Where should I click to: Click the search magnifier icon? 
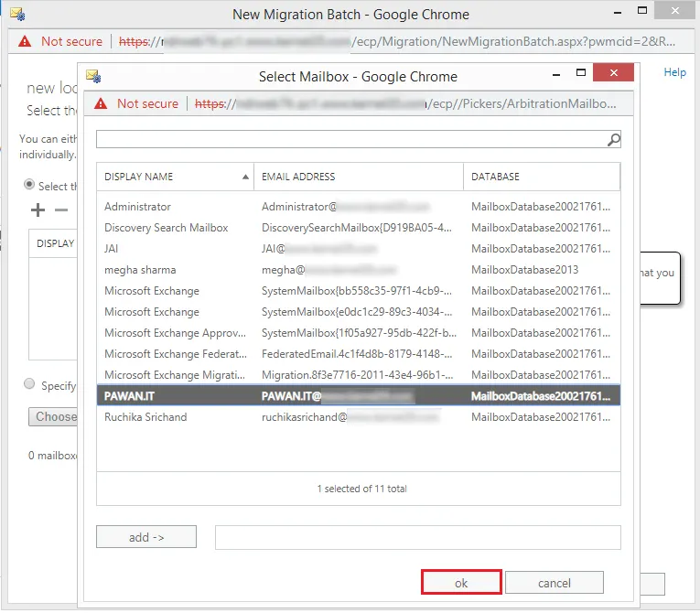[x=613, y=139]
